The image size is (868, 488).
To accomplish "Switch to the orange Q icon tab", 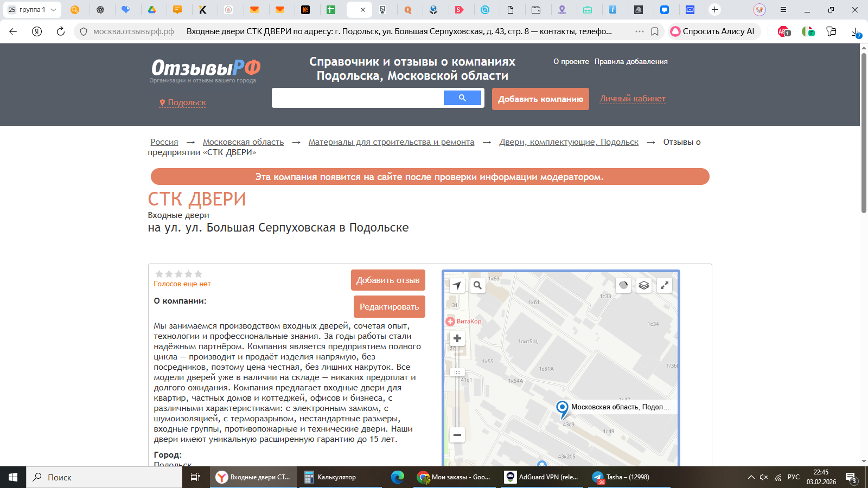I will [x=408, y=10].
